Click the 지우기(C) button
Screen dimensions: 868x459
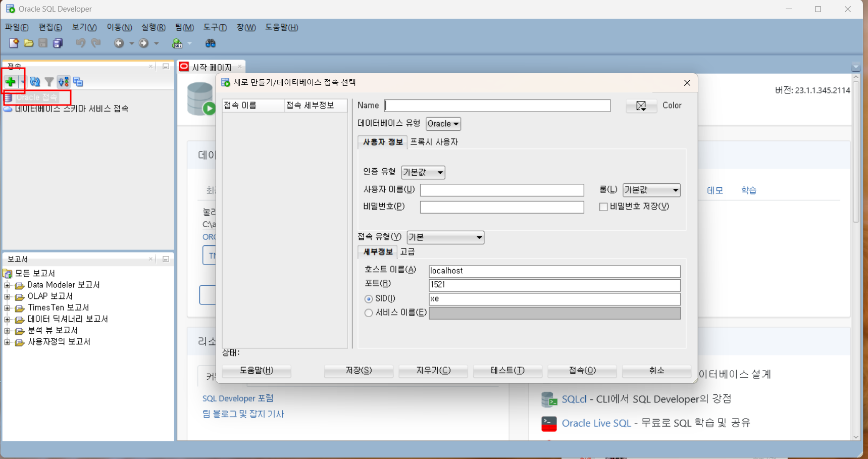[433, 371]
